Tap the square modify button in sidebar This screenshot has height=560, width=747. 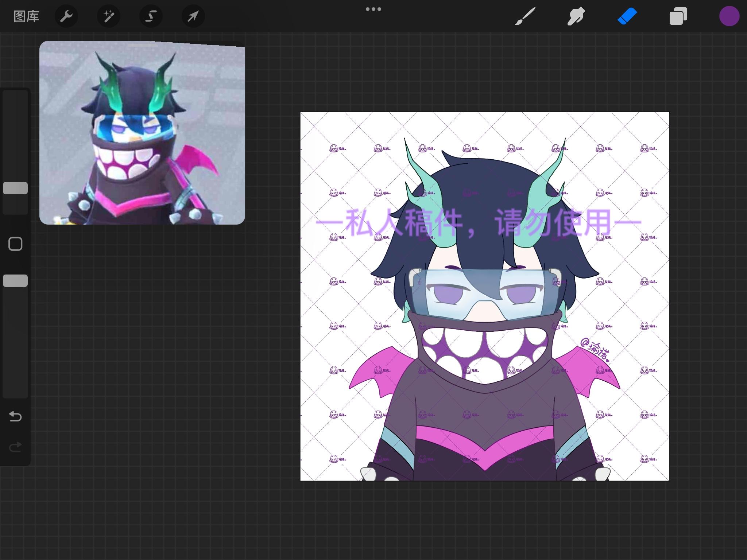(15, 244)
